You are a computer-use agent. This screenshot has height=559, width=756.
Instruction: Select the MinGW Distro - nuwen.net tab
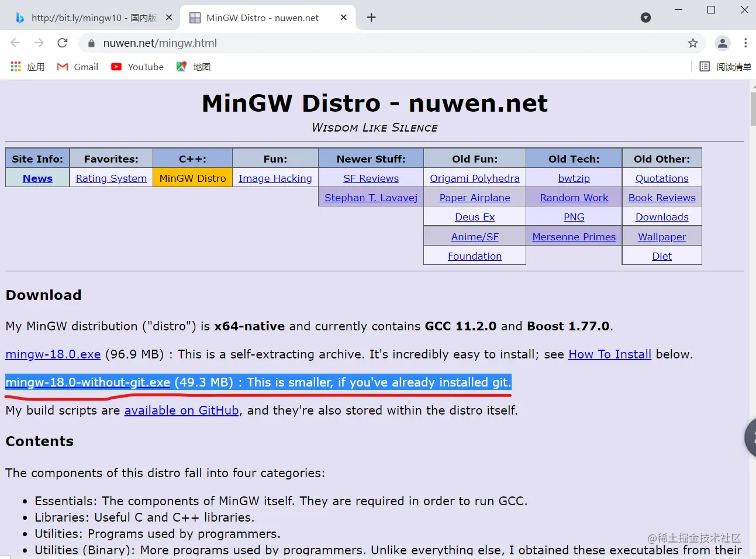click(x=268, y=18)
